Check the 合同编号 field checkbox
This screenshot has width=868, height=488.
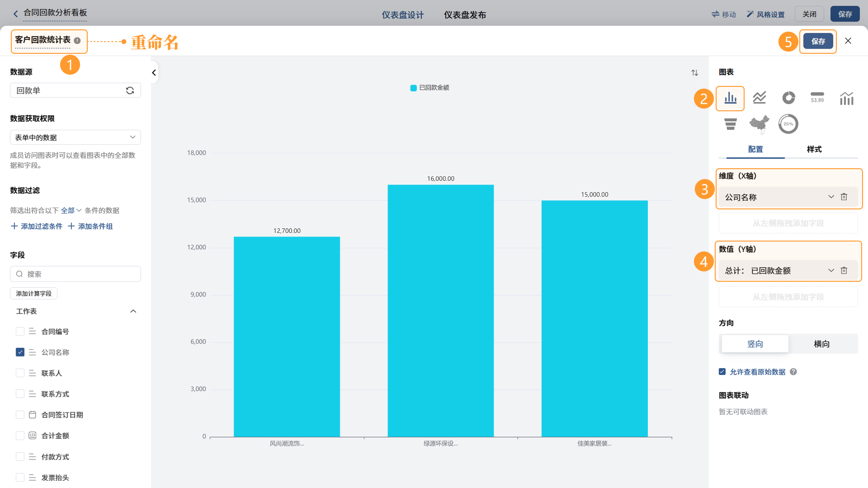(x=20, y=332)
